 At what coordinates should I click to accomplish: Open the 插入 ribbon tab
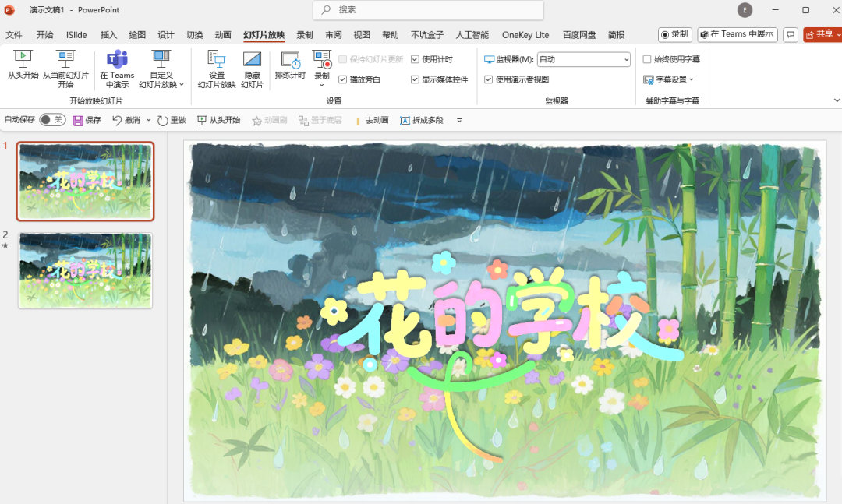coord(108,35)
